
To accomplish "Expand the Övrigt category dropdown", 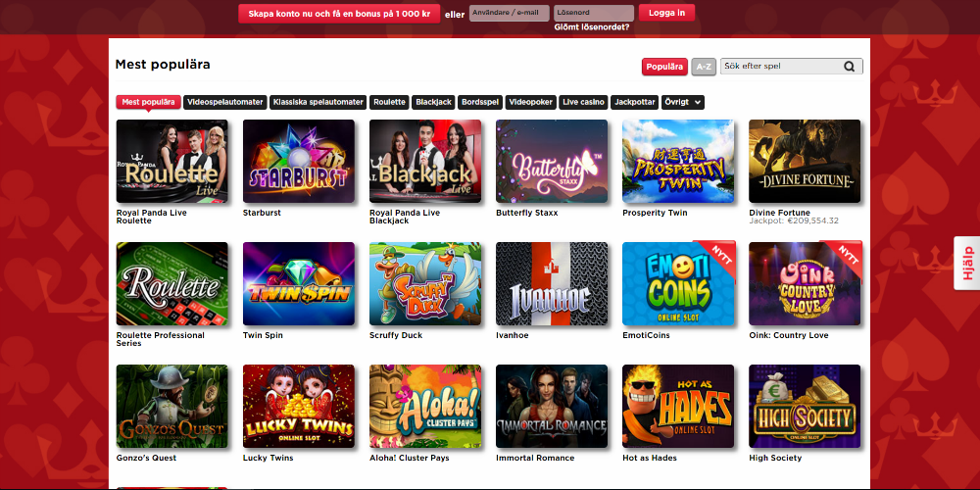I will pyautogui.click(x=682, y=103).
